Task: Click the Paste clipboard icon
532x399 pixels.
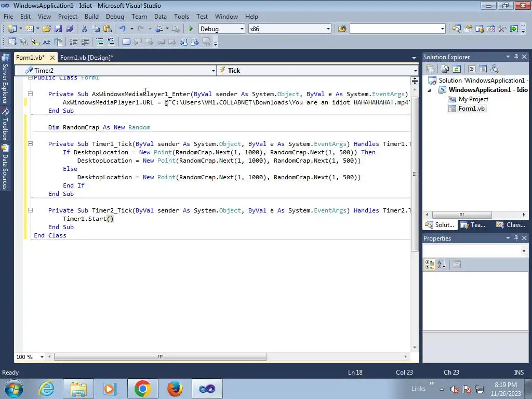Action: (108, 29)
